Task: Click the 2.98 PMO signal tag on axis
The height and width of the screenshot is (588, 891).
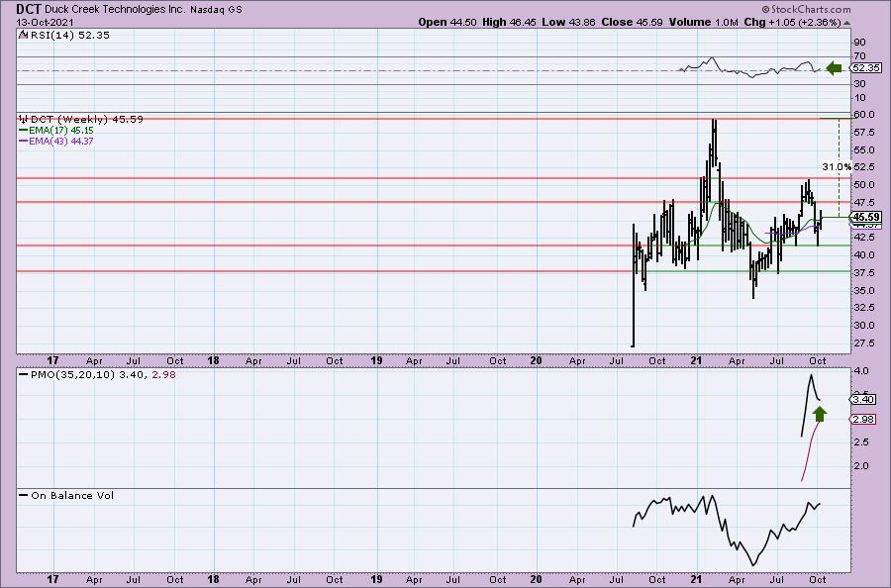Action: tap(863, 420)
